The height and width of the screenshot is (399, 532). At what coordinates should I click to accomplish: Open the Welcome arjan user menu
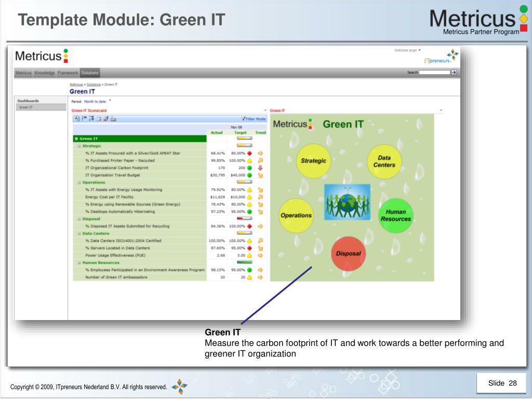[x=407, y=50]
